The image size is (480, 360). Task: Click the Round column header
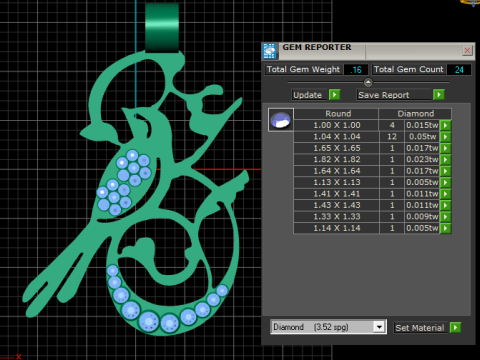(x=336, y=114)
